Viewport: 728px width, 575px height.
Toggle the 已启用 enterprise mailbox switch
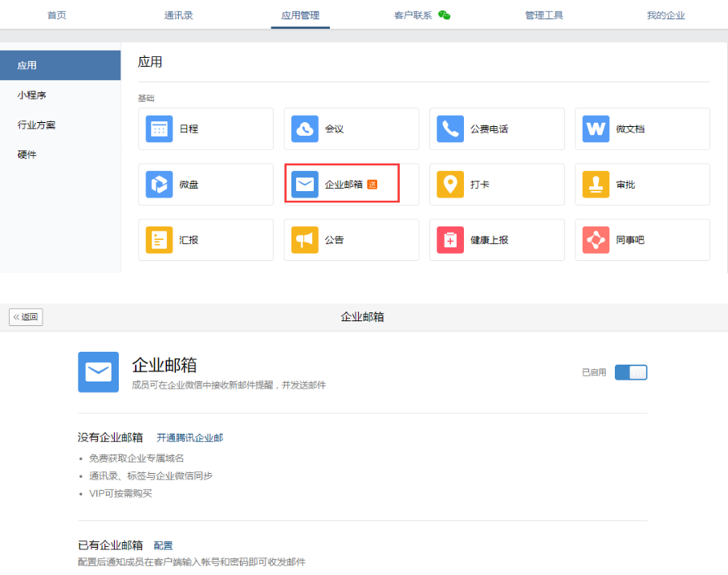tap(631, 373)
